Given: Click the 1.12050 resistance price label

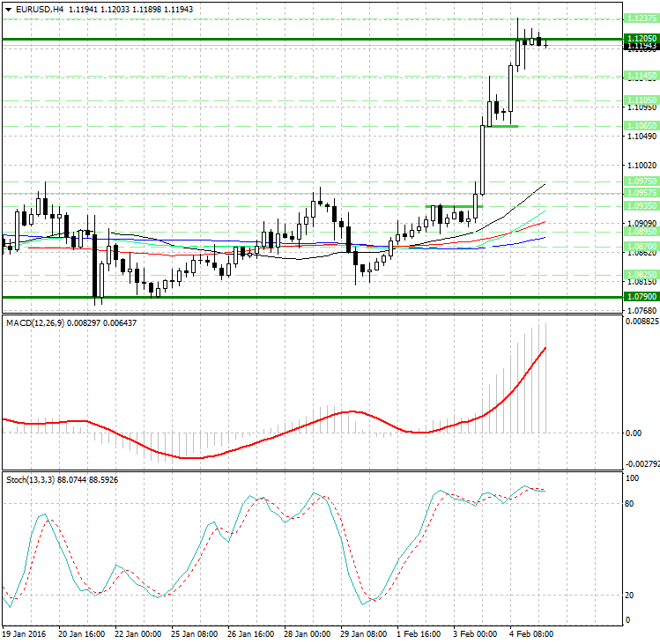Looking at the screenshot, I should point(640,39).
